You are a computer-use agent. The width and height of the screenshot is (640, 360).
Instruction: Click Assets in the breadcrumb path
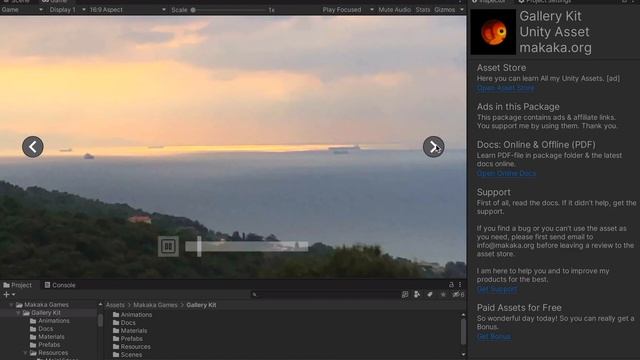(x=115, y=305)
